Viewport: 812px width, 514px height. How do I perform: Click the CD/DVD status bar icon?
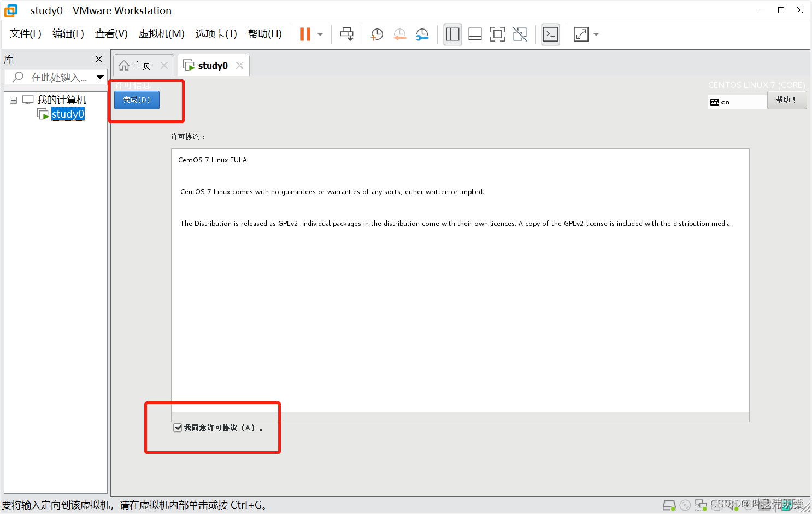[x=685, y=505]
